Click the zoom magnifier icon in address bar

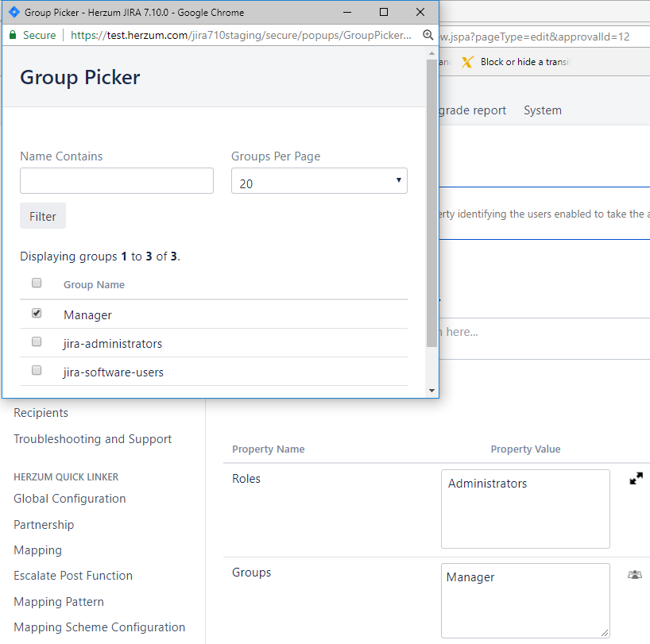coord(428,35)
